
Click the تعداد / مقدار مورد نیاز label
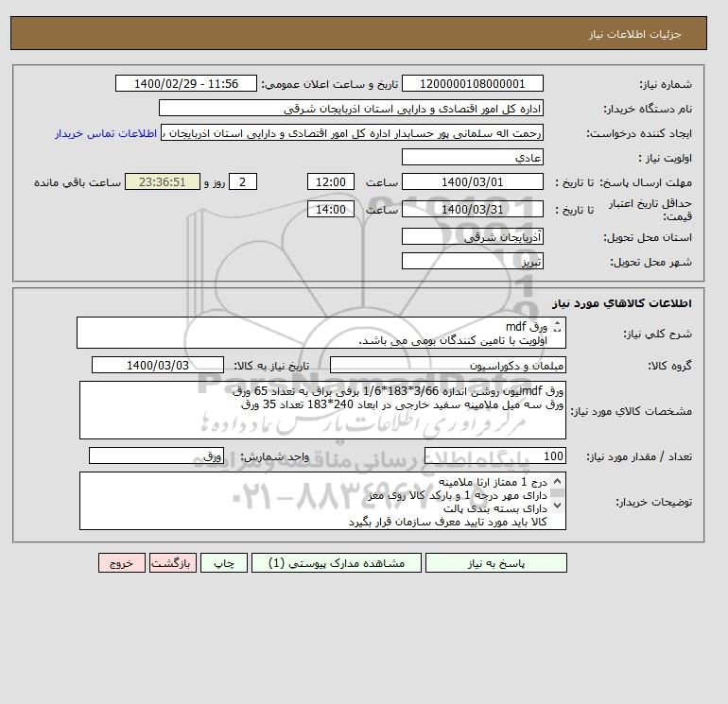click(639, 456)
